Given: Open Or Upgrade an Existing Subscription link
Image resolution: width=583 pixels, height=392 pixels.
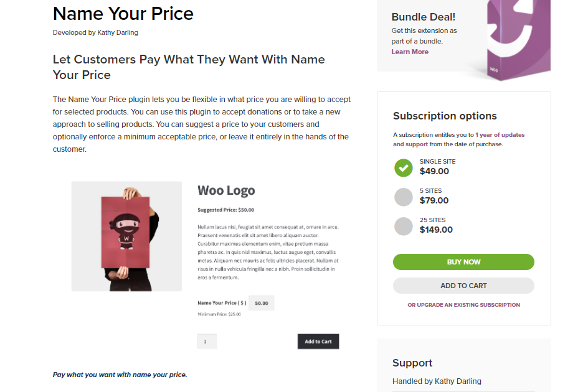Looking at the screenshot, I should pyautogui.click(x=463, y=305).
